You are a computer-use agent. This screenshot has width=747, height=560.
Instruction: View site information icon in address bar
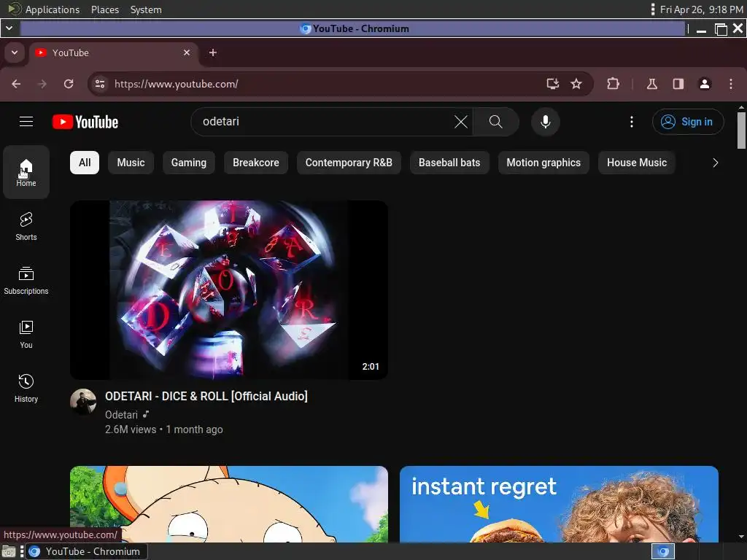(x=99, y=85)
